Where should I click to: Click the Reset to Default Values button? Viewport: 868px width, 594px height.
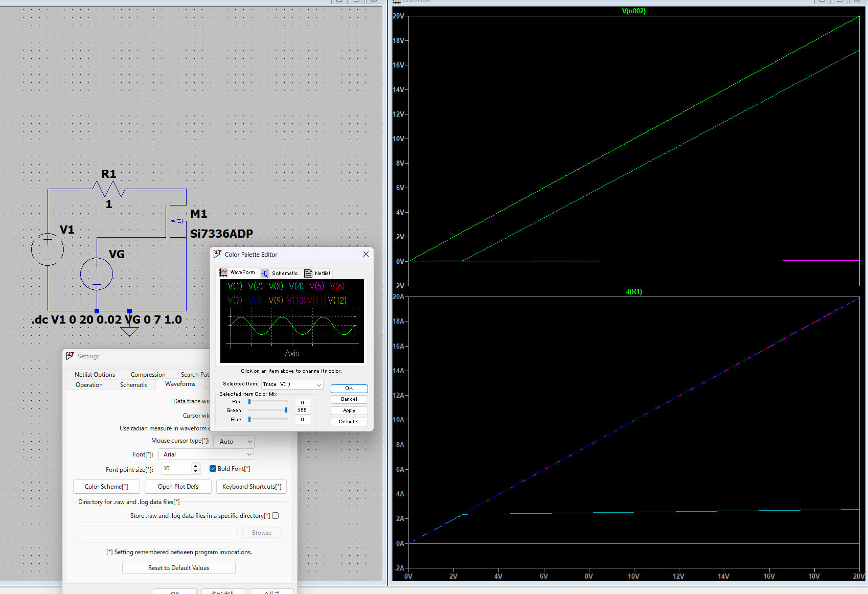178,568
